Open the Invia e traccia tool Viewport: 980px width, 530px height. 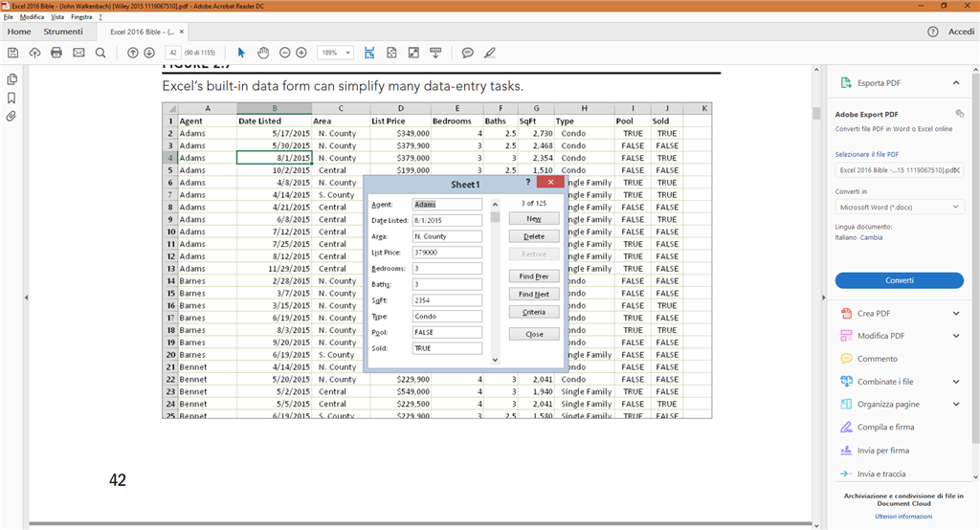click(881, 474)
